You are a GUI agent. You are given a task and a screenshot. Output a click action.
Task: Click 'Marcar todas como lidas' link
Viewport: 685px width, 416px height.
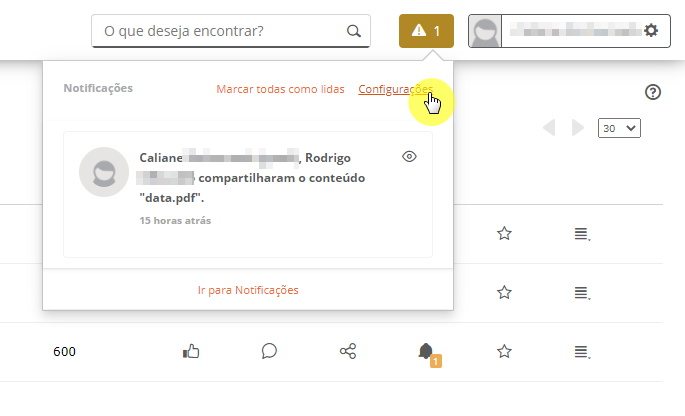pos(280,89)
